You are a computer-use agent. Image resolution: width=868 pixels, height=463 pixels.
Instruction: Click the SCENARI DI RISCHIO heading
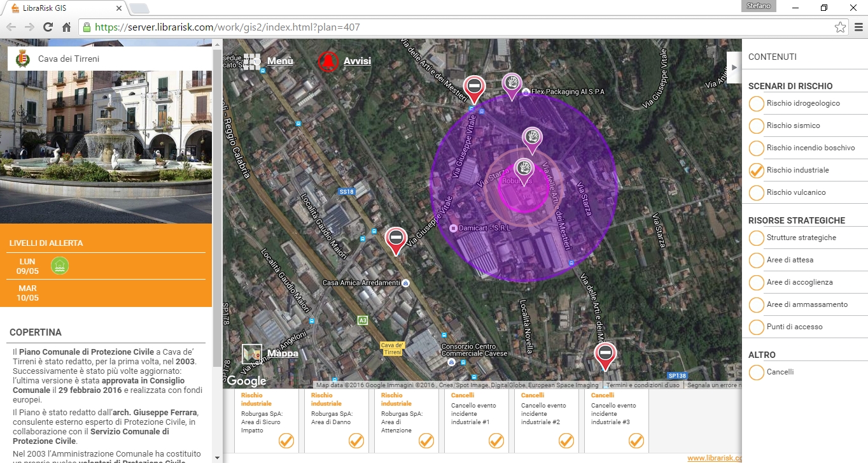790,86
